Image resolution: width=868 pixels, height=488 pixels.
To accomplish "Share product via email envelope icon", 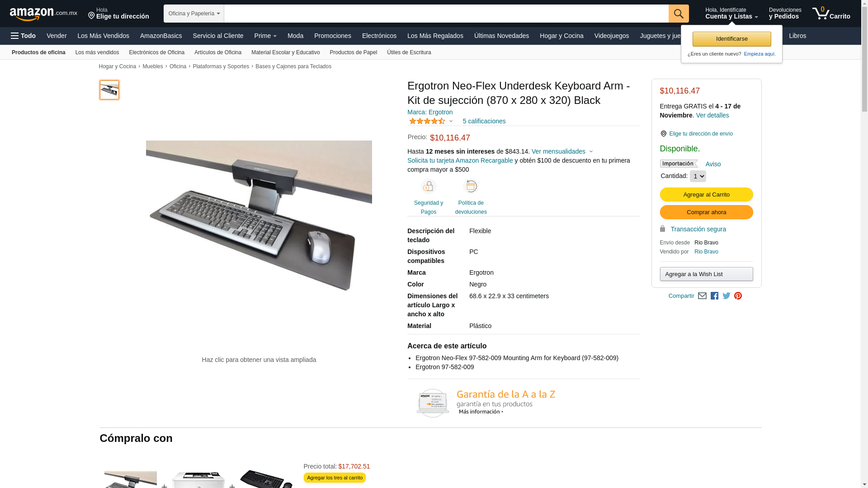I will [x=702, y=296].
